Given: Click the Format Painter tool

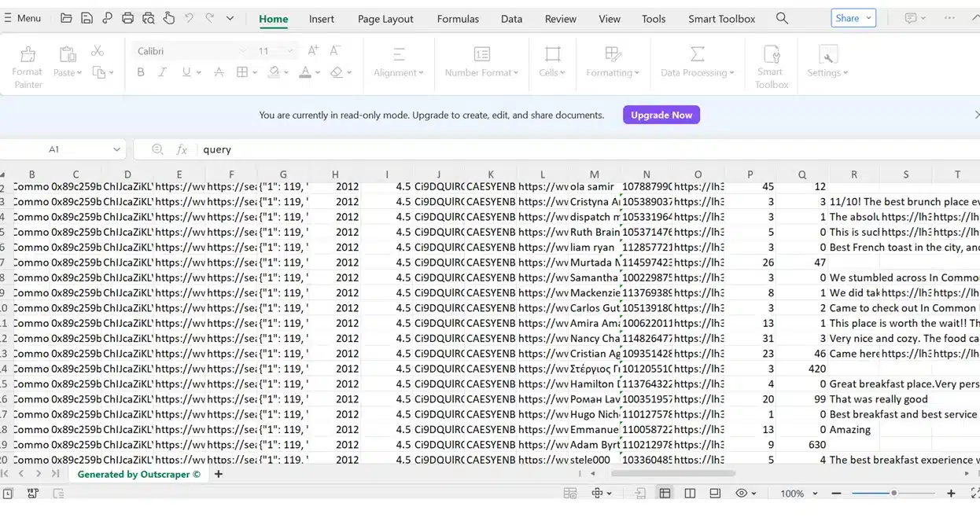Looking at the screenshot, I should [28, 66].
